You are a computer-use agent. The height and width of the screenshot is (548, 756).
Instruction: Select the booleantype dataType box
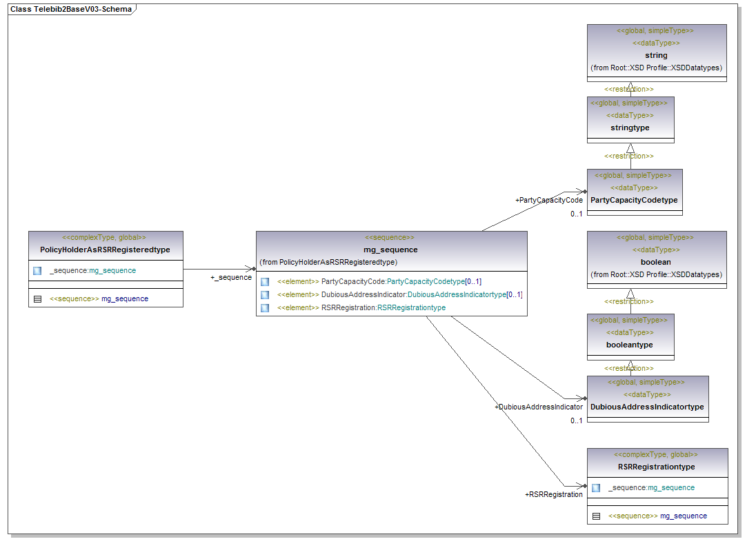point(630,345)
